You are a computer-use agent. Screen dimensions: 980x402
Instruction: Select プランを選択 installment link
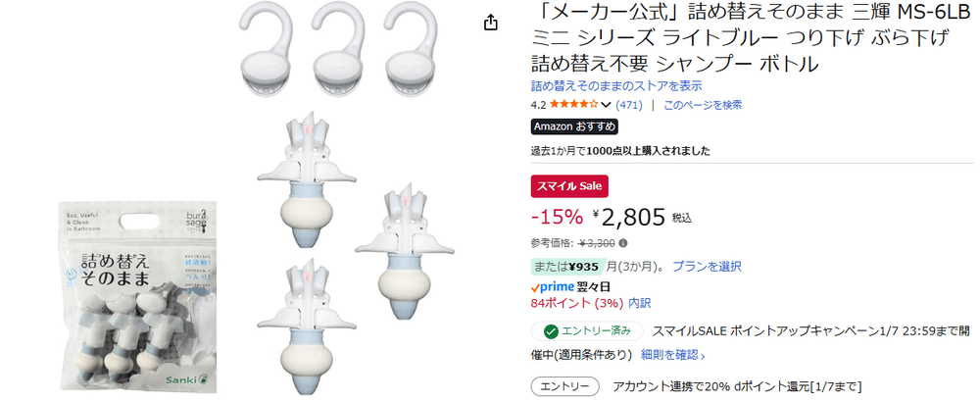point(707,267)
